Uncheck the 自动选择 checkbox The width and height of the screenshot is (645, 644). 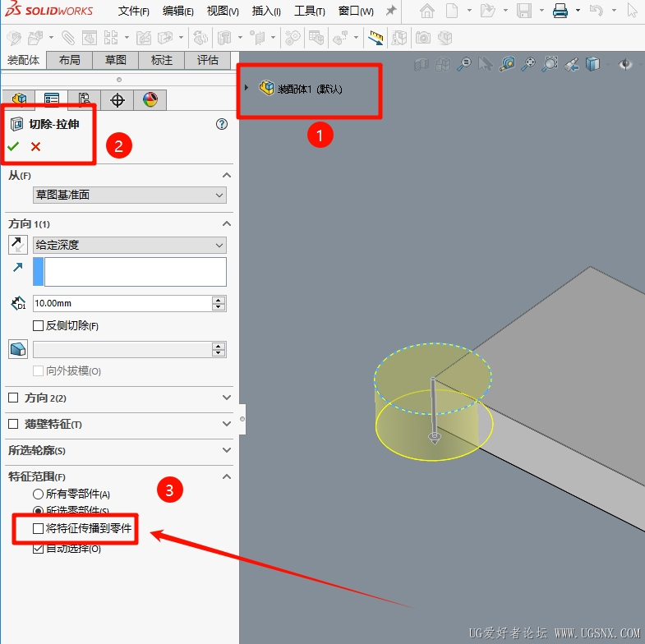point(38,548)
